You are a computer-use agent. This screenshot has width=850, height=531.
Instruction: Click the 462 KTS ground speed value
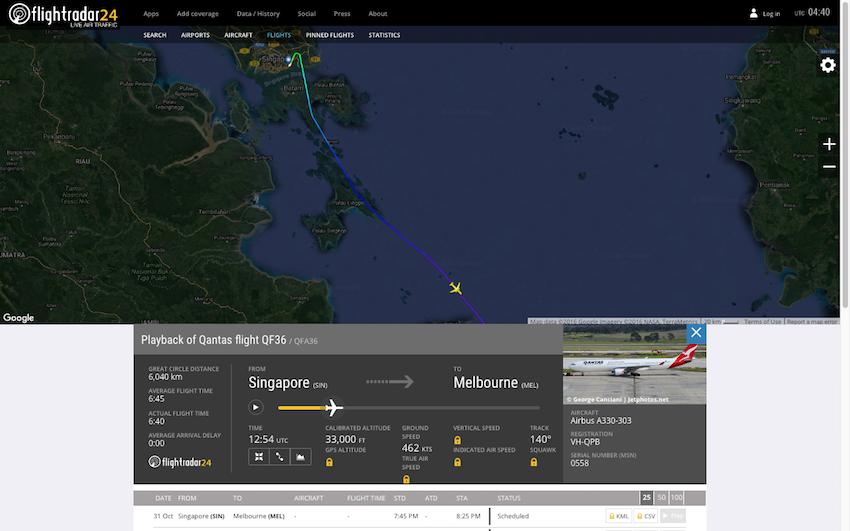tap(416, 448)
